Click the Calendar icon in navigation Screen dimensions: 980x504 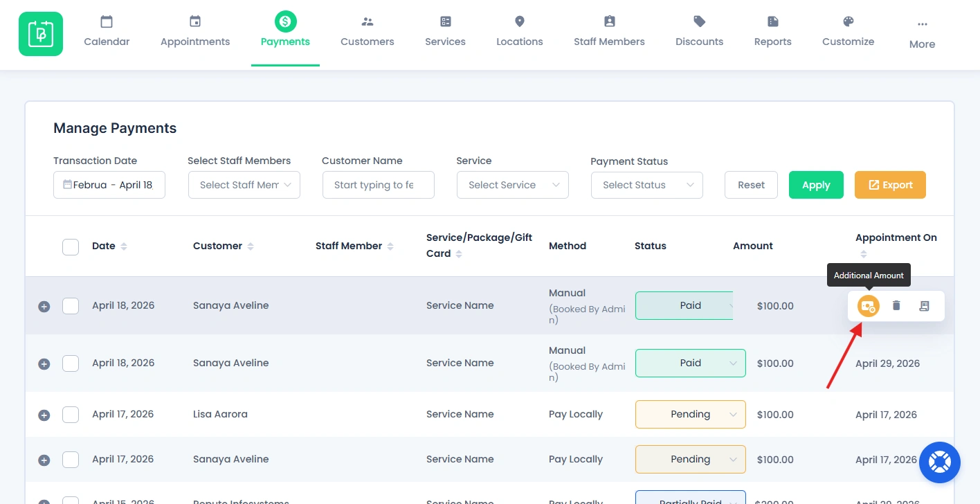coord(107,21)
